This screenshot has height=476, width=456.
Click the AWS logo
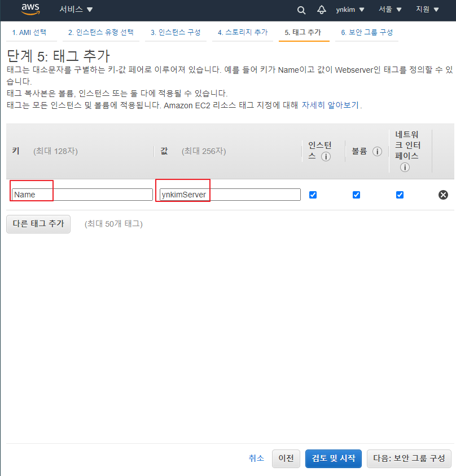click(x=30, y=9)
